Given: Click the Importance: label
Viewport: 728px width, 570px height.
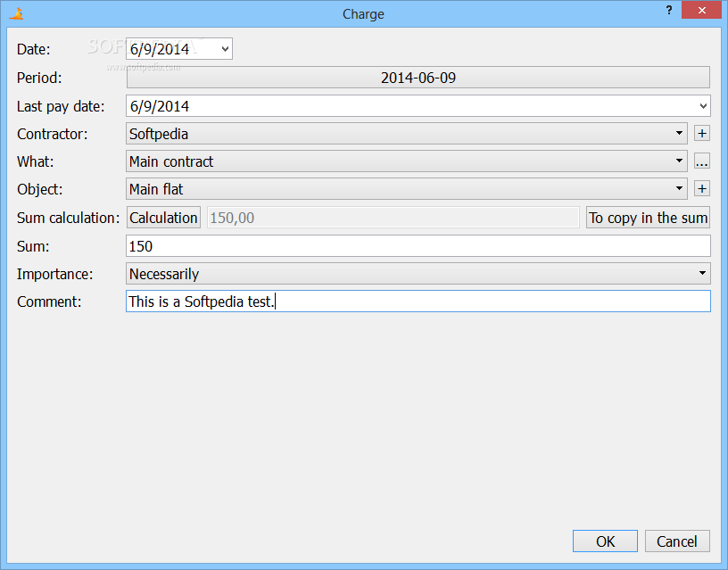Looking at the screenshot, I should click(54, 274).
